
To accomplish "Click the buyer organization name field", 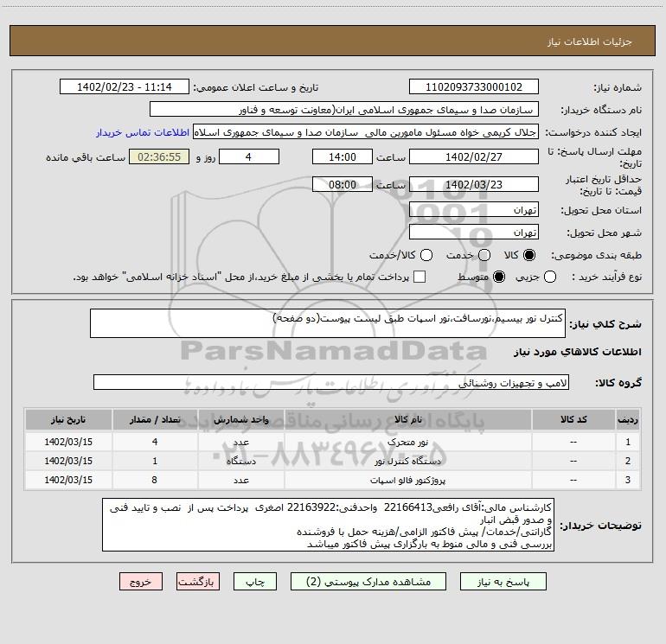I will tap(344, 110).
